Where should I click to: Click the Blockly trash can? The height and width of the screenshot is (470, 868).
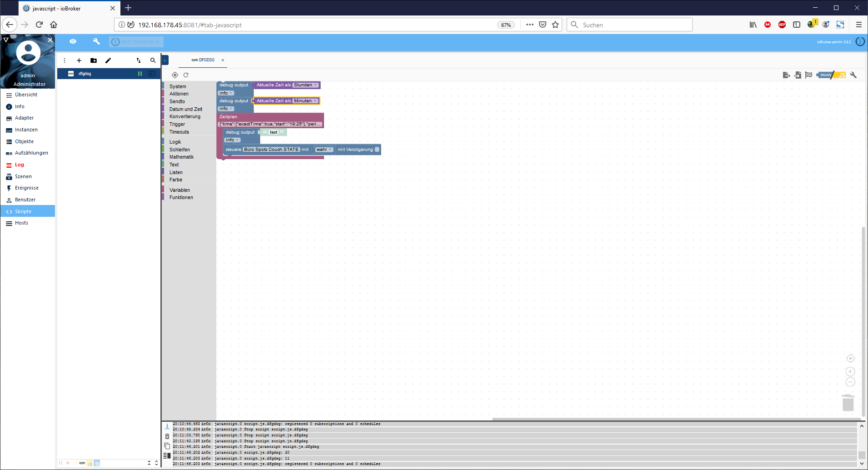(x=848, y=403)
